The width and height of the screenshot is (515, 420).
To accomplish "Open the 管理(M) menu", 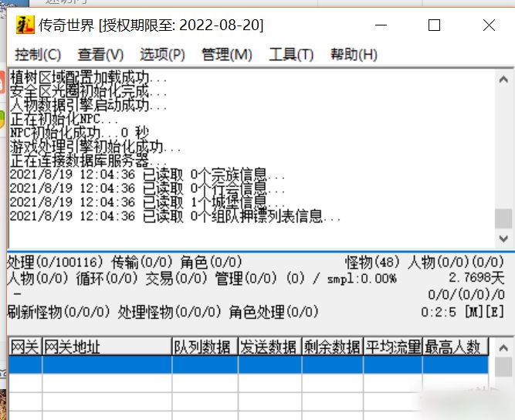I will [227, 55].
